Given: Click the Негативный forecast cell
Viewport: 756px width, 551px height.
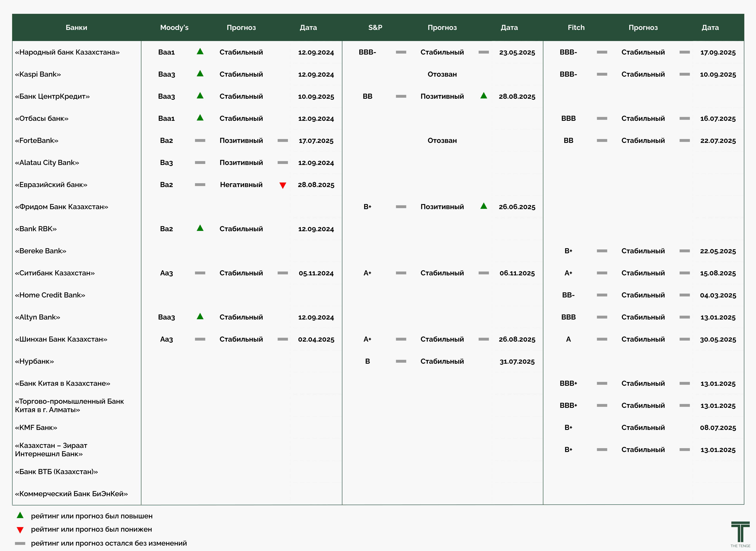Looking at the screenshot, I should click(x=241, y=184).
